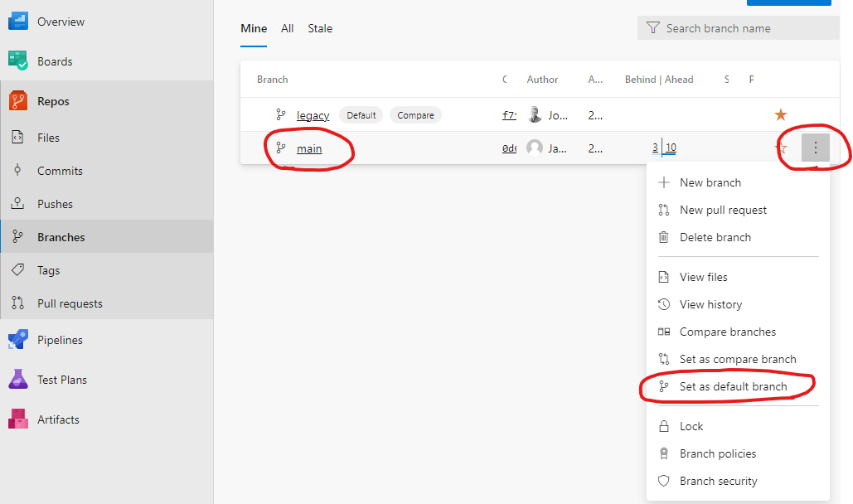Navigate to Test Plans via its icon
853x504 pixels.
click(17, 379)
